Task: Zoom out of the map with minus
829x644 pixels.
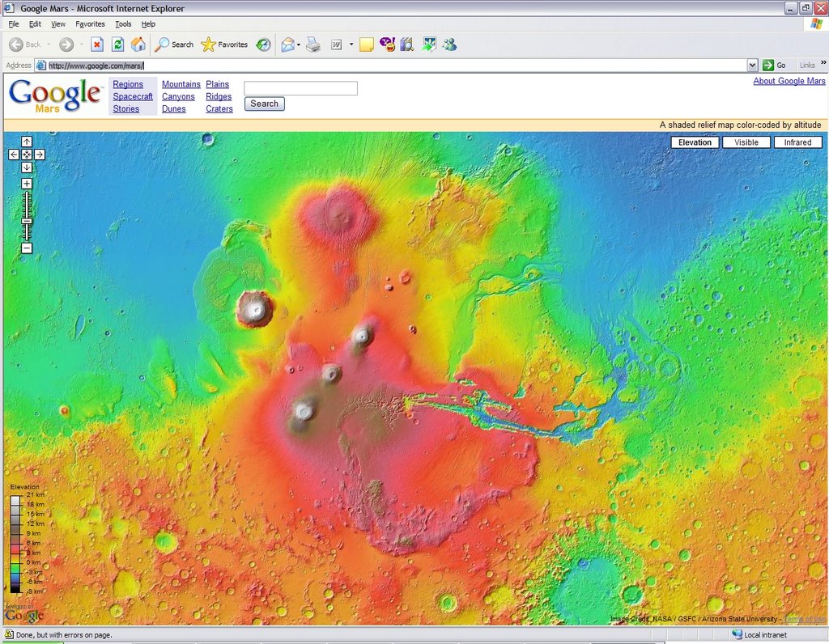Action: 27,248
